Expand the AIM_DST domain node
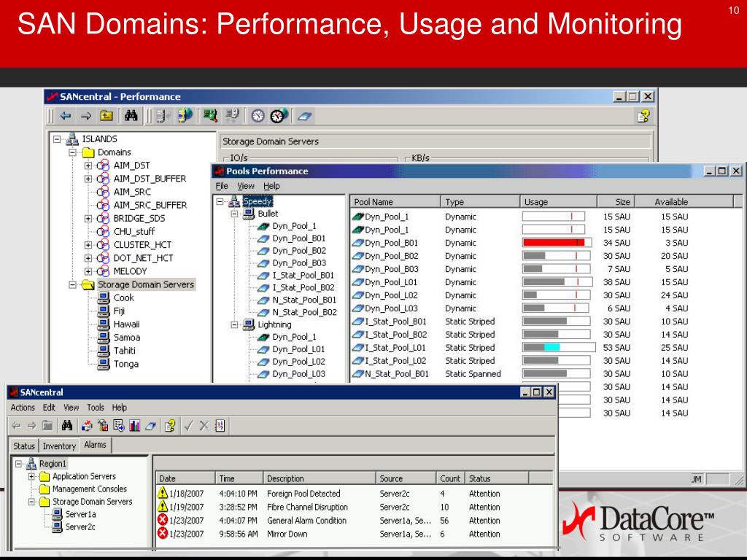The image size is (747, 560). (88, 166)
